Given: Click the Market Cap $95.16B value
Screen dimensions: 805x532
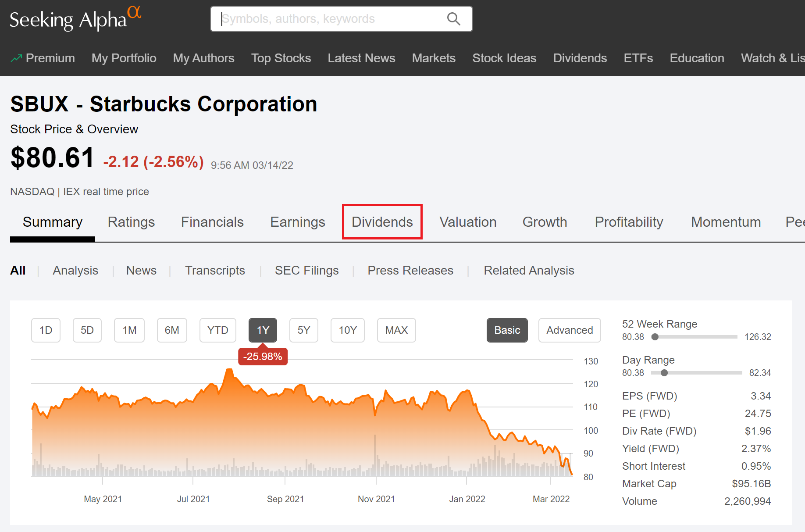Looking at the screenshot, I should pyautogui.click(x=751, y=484).
